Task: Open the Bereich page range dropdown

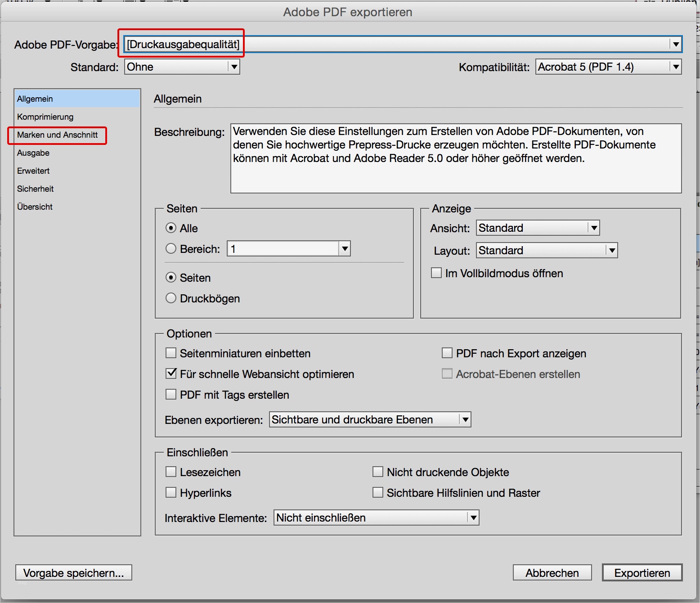Action: (344, 248)
